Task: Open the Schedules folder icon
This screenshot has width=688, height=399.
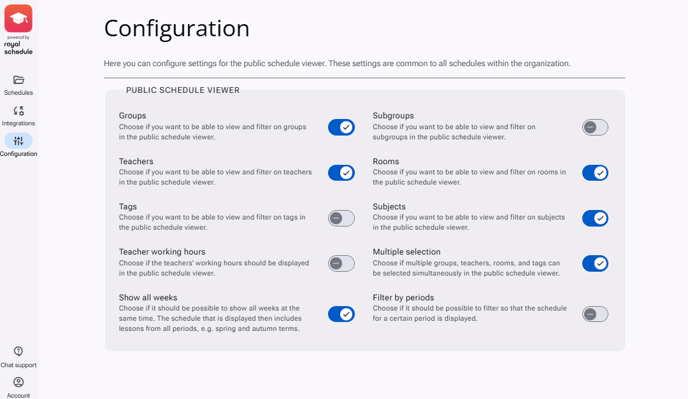Action: [x=18, y=80]
